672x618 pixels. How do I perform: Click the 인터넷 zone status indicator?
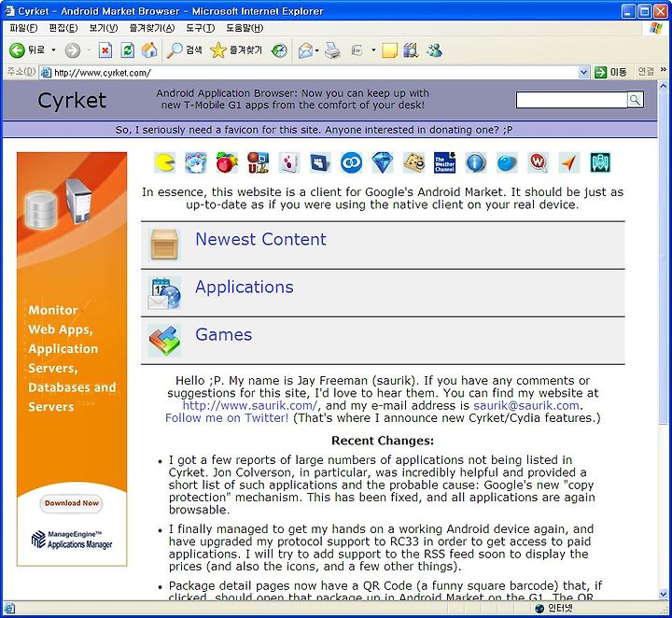click(553, 608)
